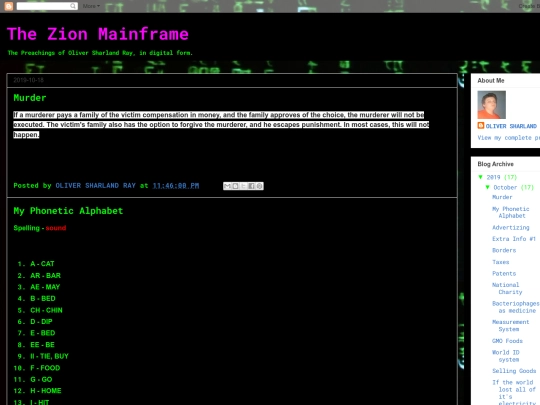Image resolution: width=540 pixels, height=405 pixels.
Task: Click the BlogThis! share icon
Action: 235,186
